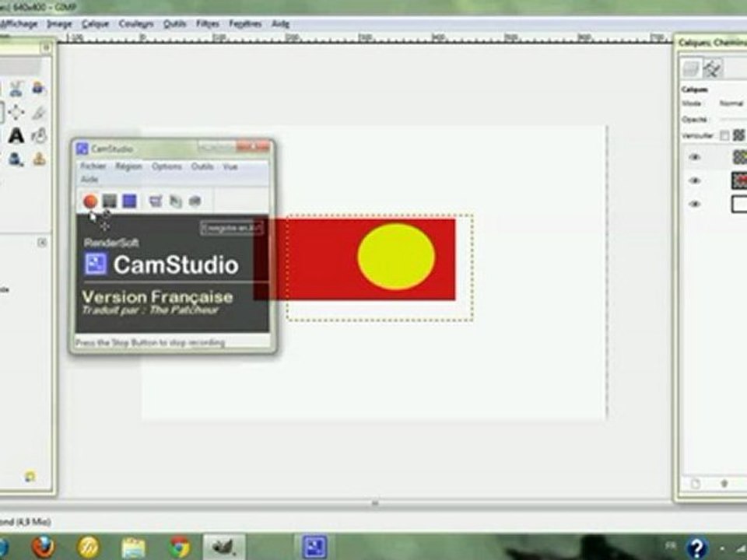Click the yellow icon at the tool options bottom
Screen dimensions: 747x560
(30, 476)
